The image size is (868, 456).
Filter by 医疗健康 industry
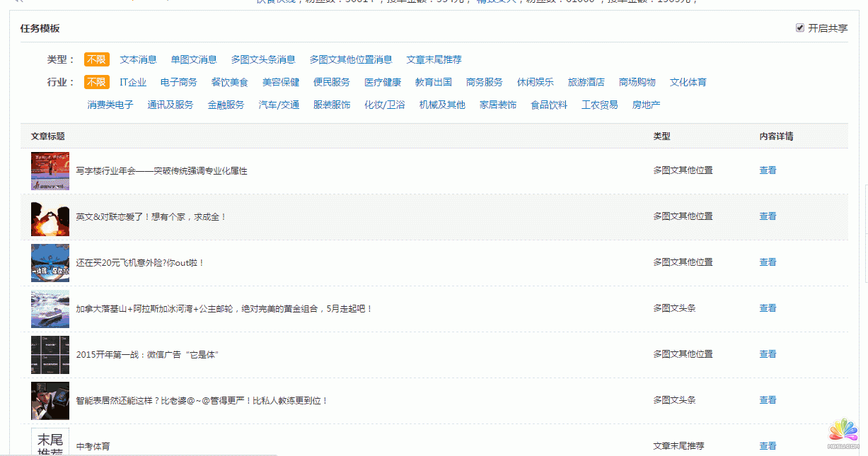pos(383,82)
